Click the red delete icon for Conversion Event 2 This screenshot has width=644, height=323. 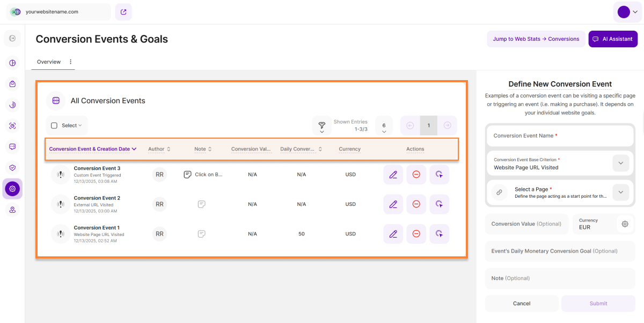416,204
